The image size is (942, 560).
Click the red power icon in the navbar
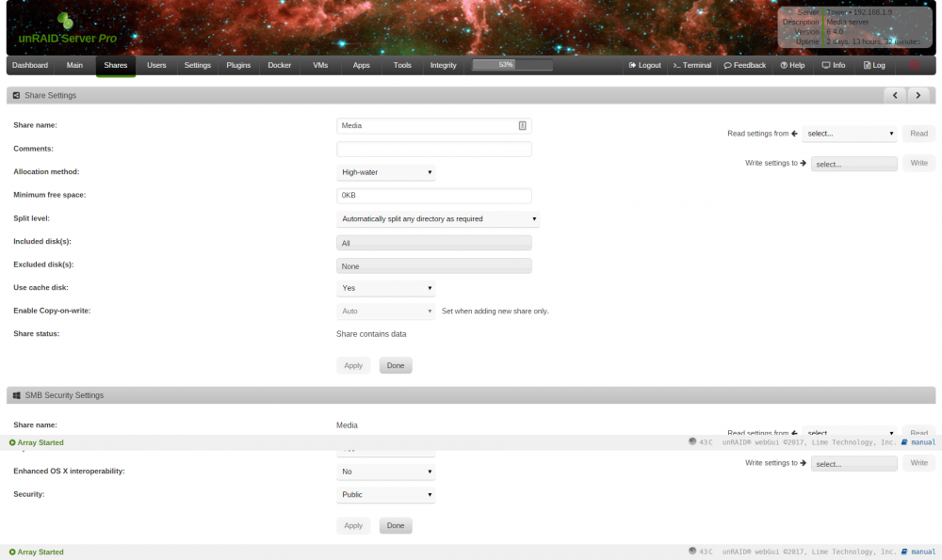pos(915,65)
